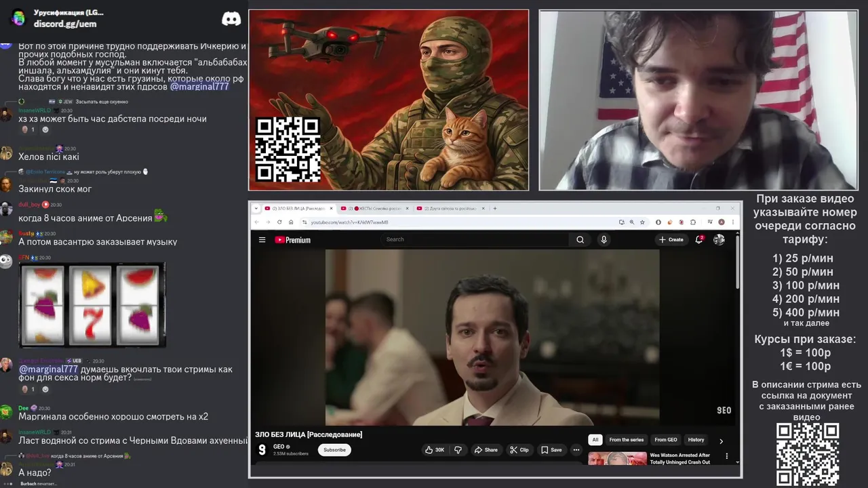Click 2.53M subscribers text
Screen dimensions: 868x488
pyautogui.click(x=290, y=454)
